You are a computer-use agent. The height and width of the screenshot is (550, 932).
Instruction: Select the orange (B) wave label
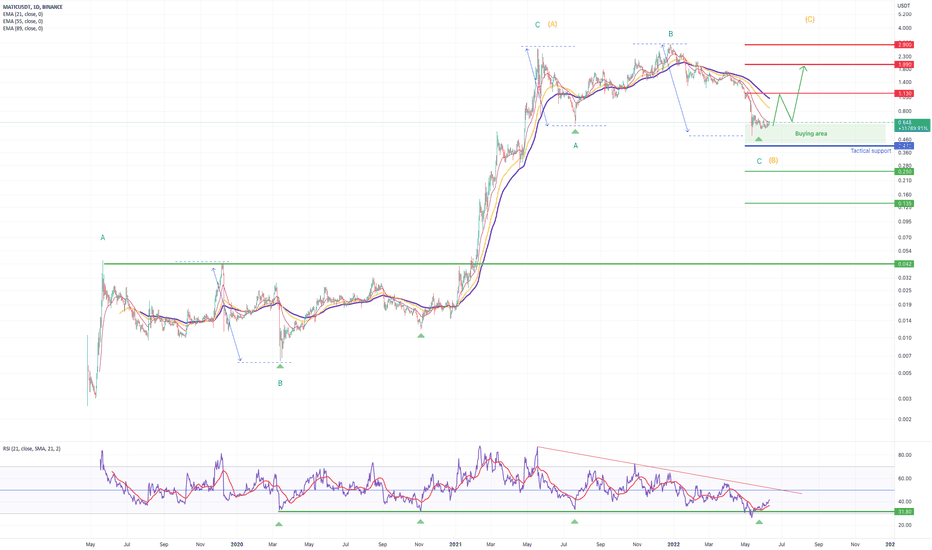[x=773, y=161]
